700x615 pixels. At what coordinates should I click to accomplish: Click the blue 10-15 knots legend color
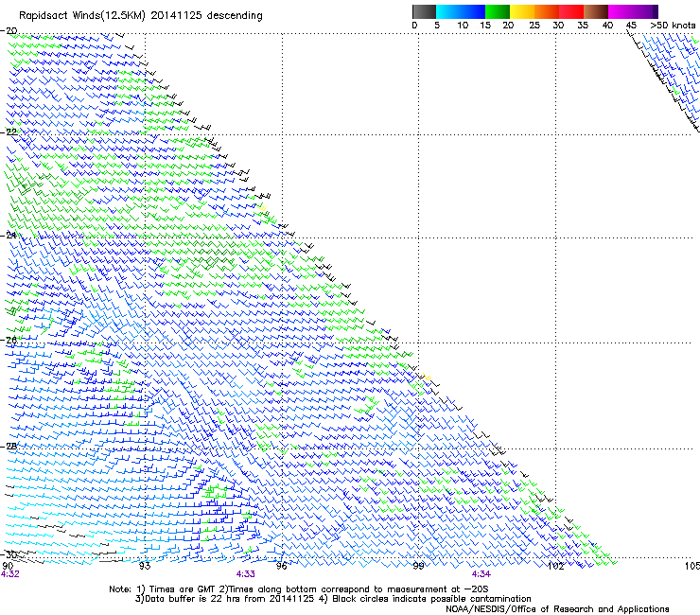[x=473, y=11]
